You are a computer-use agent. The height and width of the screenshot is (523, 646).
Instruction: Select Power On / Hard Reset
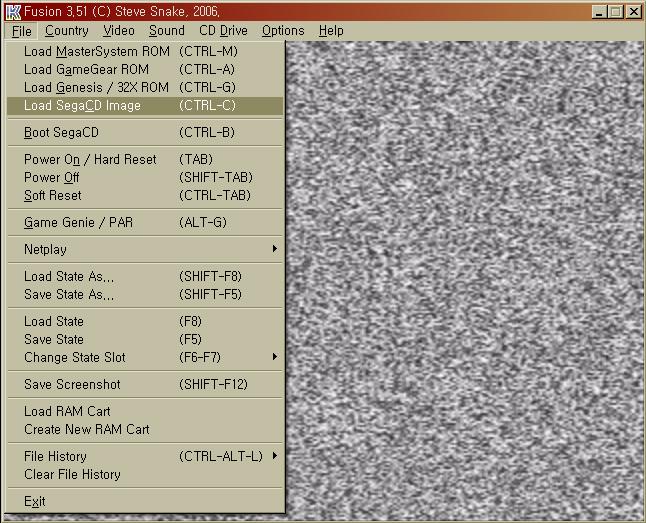145,159
